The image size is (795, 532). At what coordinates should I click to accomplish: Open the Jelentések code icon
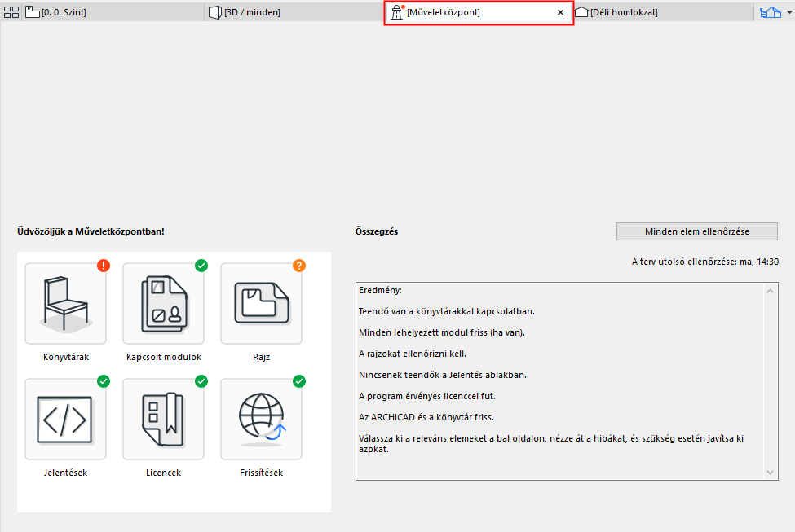(65, 420)
